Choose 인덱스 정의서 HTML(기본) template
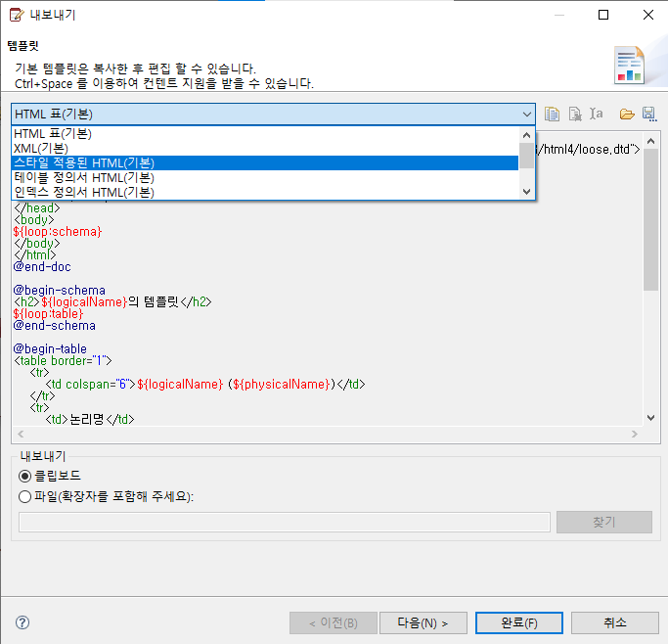The image size is (668, 644). pos(264,192)
